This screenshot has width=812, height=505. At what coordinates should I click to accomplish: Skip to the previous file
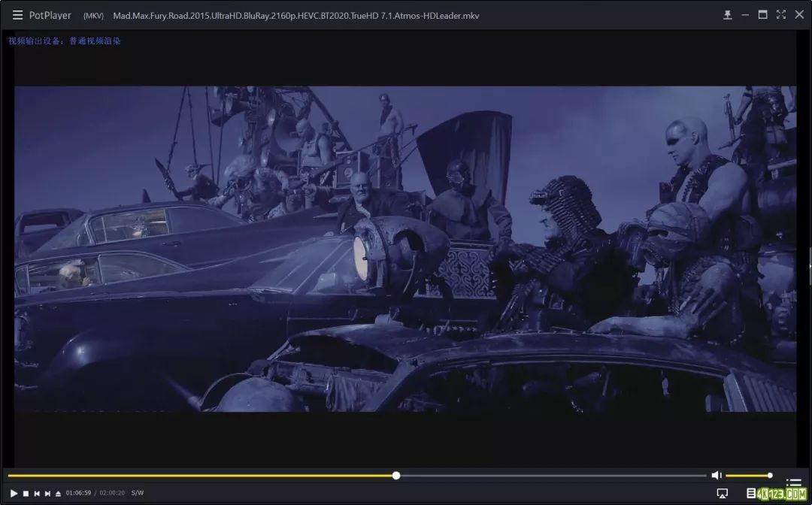point(37,493)
